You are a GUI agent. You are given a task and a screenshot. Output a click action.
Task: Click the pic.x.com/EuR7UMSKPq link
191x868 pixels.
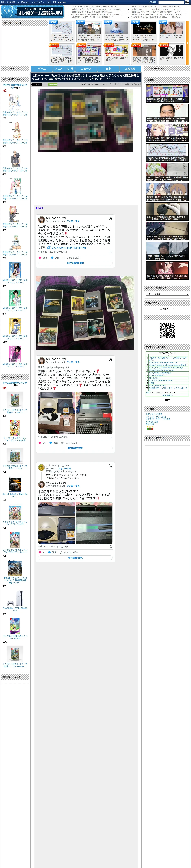pyautogui.click(x=69, y=247)
